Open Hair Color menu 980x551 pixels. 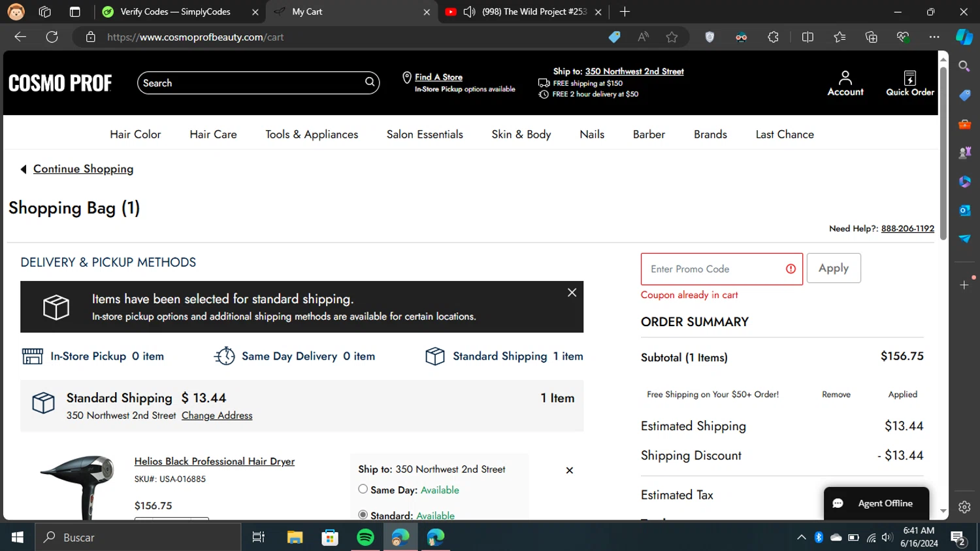(135, 134)
